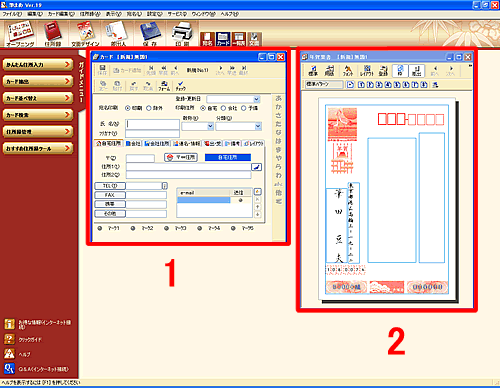This screenshot has height=388, width=500.
Task: Click the 〒⇔住所 postal code conversion button
Action: (x=181, y=157)
